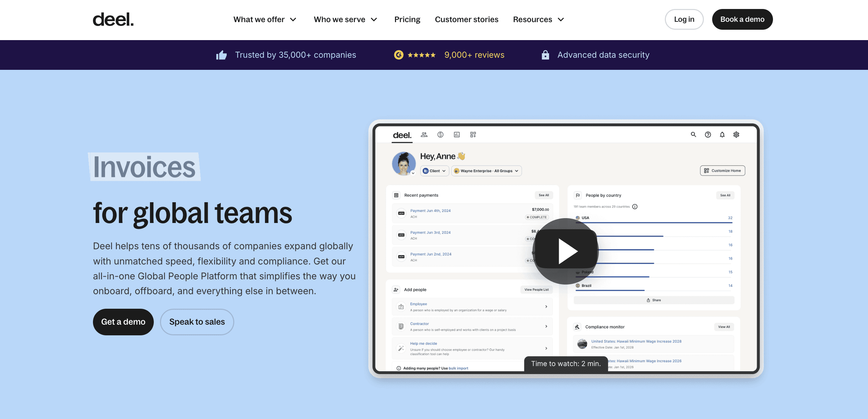
Task: Click the help question-mark icon
Action: click(x=708, y=134)
